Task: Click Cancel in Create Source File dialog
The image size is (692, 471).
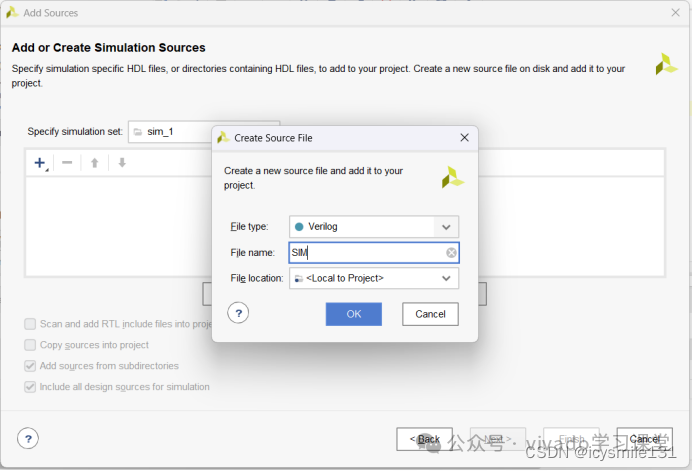Action: (x=430, y=314)
